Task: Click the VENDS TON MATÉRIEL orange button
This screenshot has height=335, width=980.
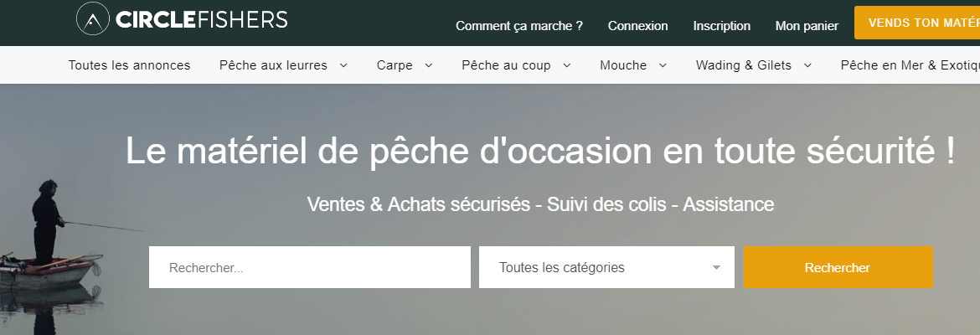Action: (917, 23)
